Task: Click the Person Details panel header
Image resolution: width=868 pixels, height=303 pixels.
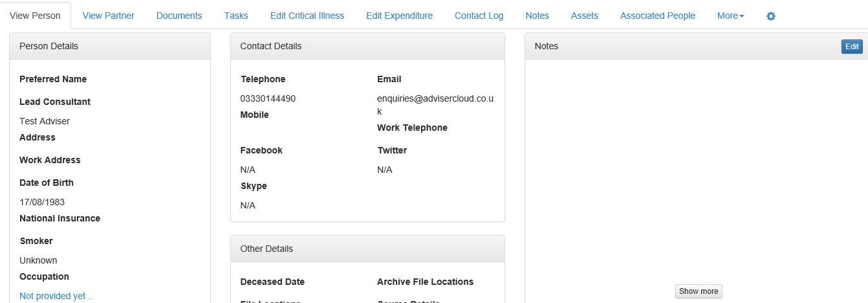Action: click(109, 47)
